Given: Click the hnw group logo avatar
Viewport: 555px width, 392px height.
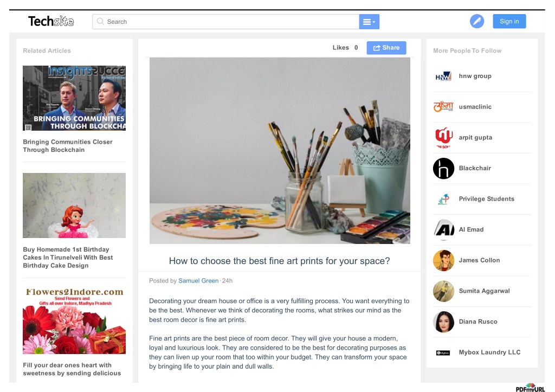Looking at the screenshot, I should pos(443,76).
